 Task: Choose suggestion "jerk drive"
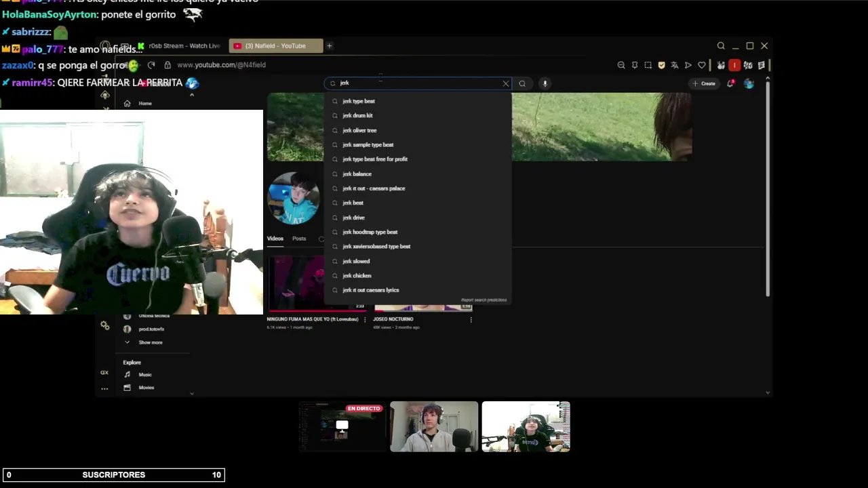coord(418,218)
